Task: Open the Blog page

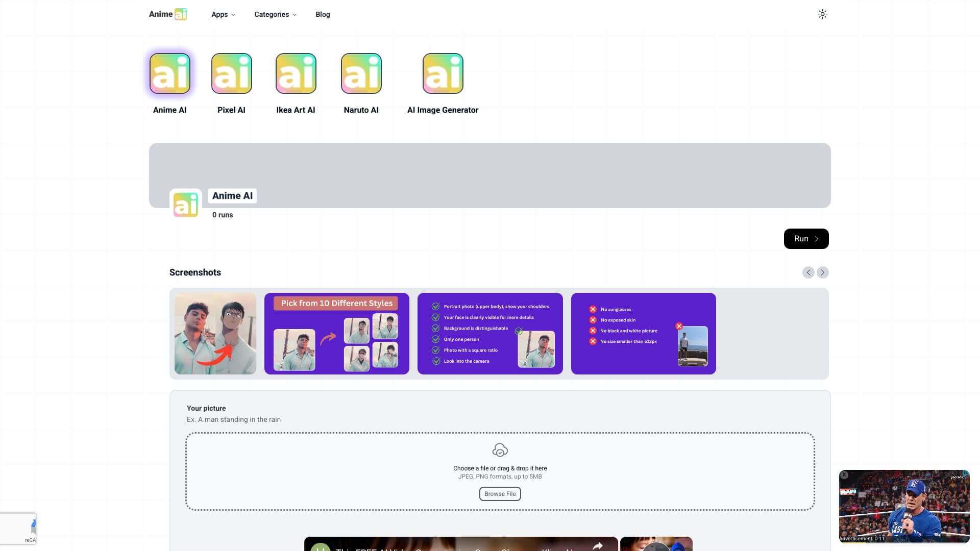Action: [x=323, y=14]
